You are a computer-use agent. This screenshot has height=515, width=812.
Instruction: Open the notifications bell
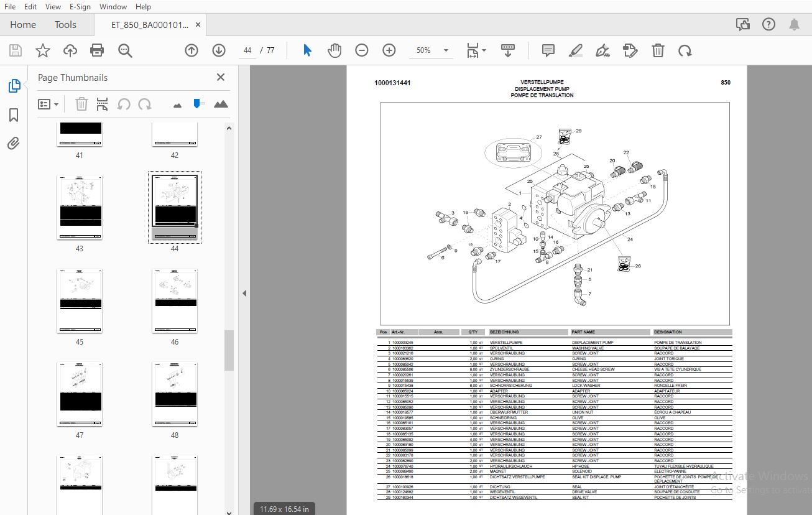point(794,25)
